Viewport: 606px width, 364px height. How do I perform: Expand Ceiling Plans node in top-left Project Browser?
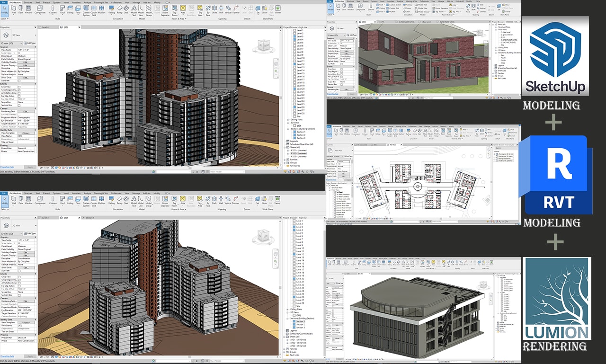[x=288, y=120]
